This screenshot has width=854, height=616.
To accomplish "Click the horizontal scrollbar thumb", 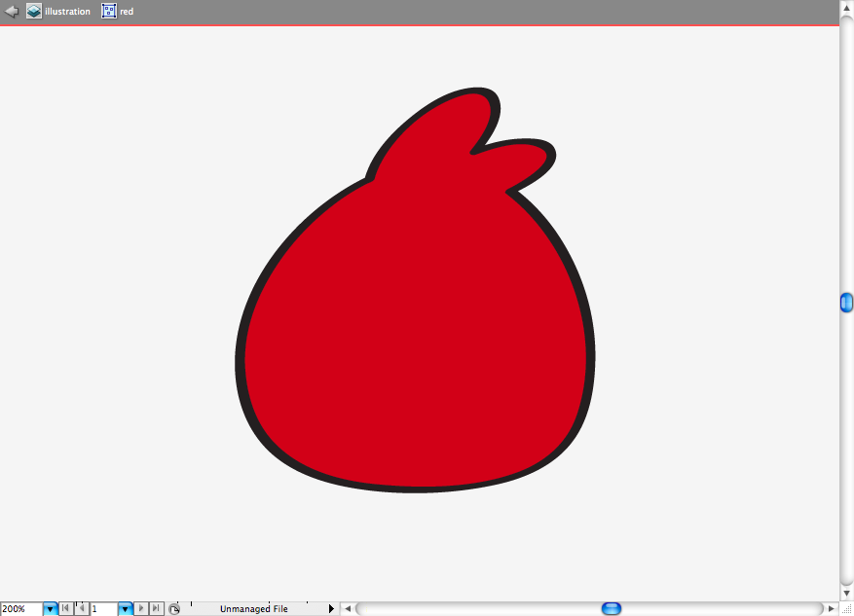I will tap(612, 608).
